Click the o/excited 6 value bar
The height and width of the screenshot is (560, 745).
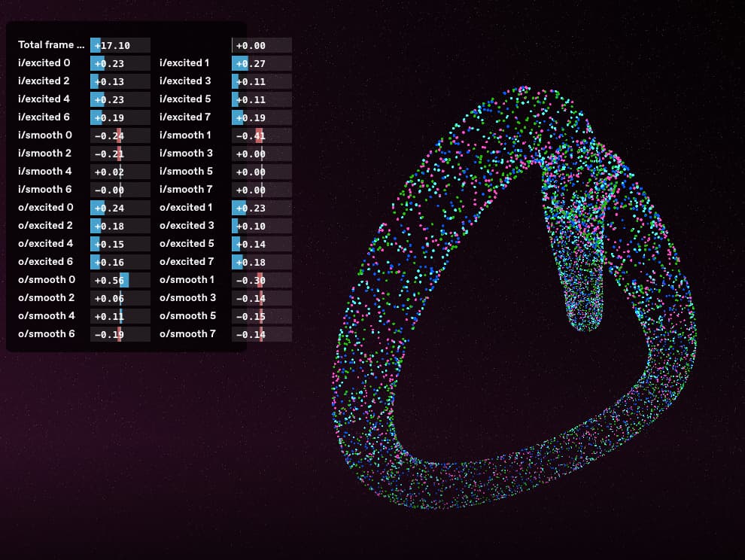click(x=120, y=262)
